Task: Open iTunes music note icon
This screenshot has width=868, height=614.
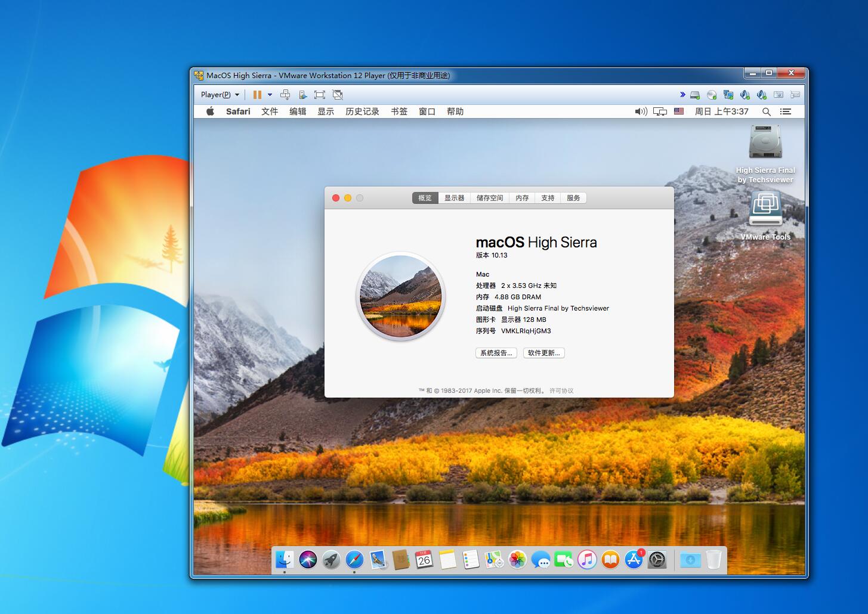Action: click(x=587, y=559)
